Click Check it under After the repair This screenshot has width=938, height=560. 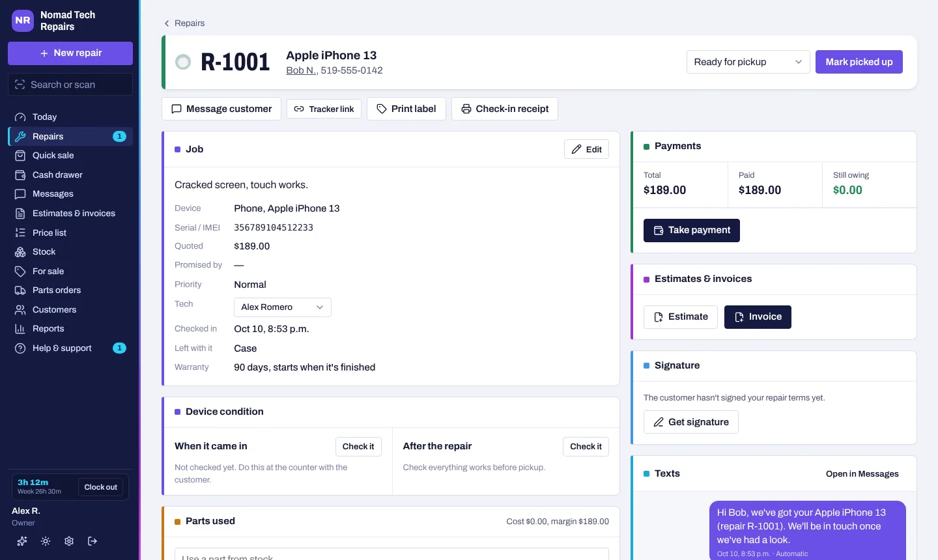[586, 447]
